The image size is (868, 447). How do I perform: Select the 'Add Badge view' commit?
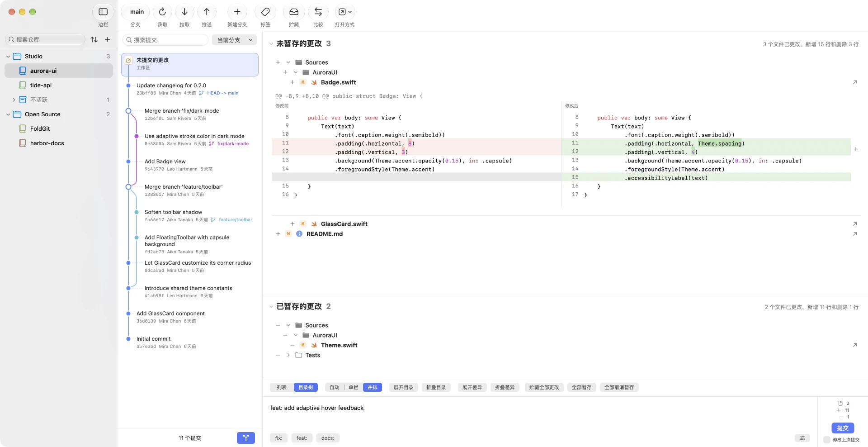pyautogui.click(x=190, y=165)
